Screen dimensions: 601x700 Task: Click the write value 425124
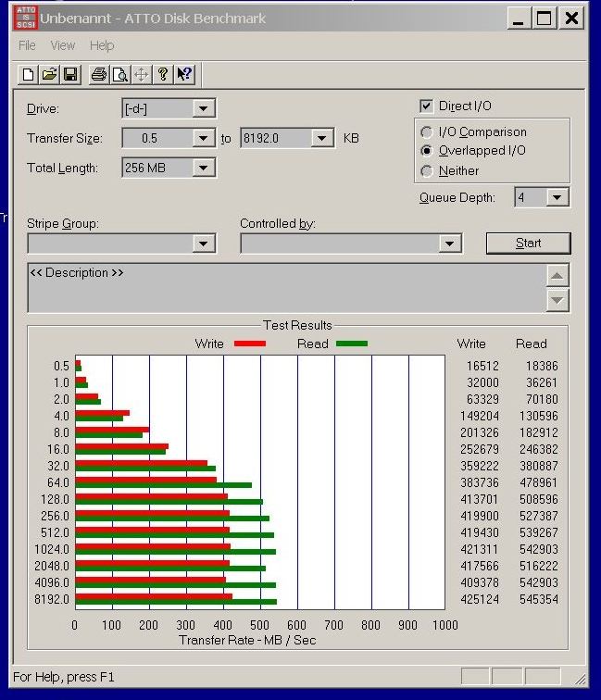tap(480, 600)
